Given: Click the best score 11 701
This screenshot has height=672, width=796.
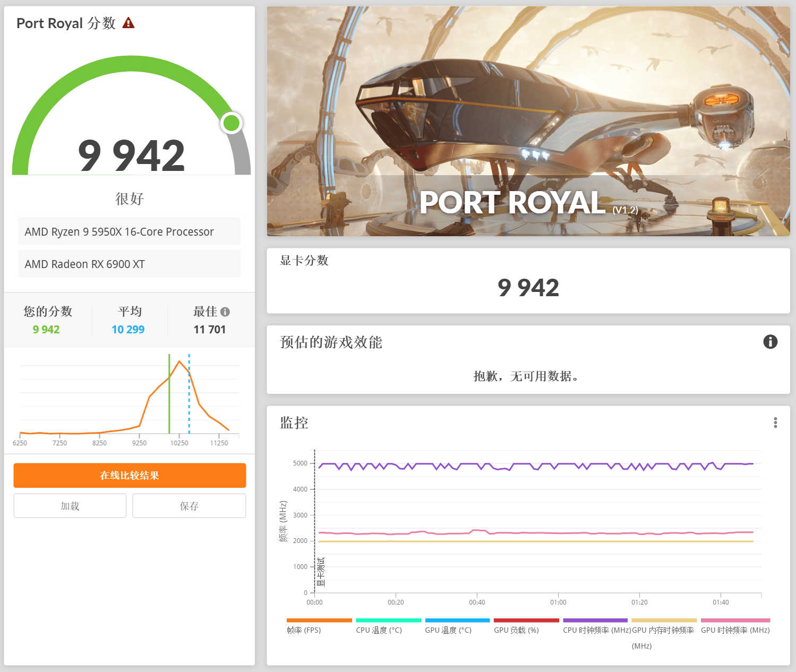Looking at the screenshot, I should point(210,329).
